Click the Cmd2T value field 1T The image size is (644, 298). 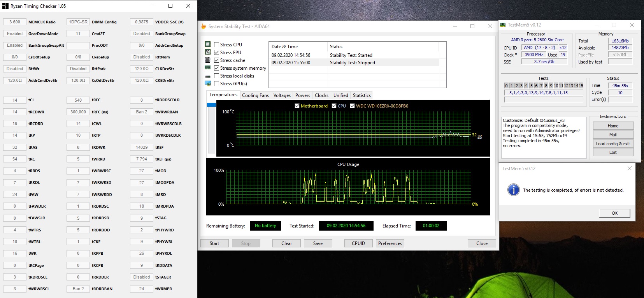coord(78,34)
